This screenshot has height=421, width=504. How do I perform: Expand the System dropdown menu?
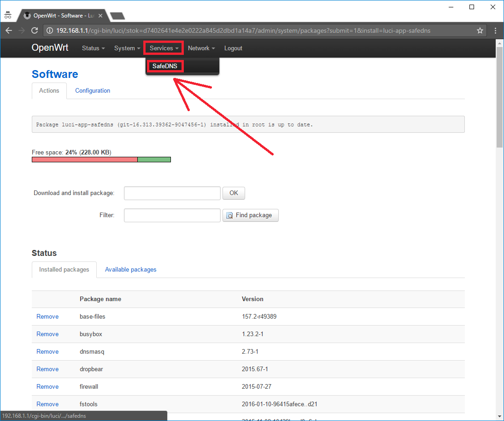127,48
